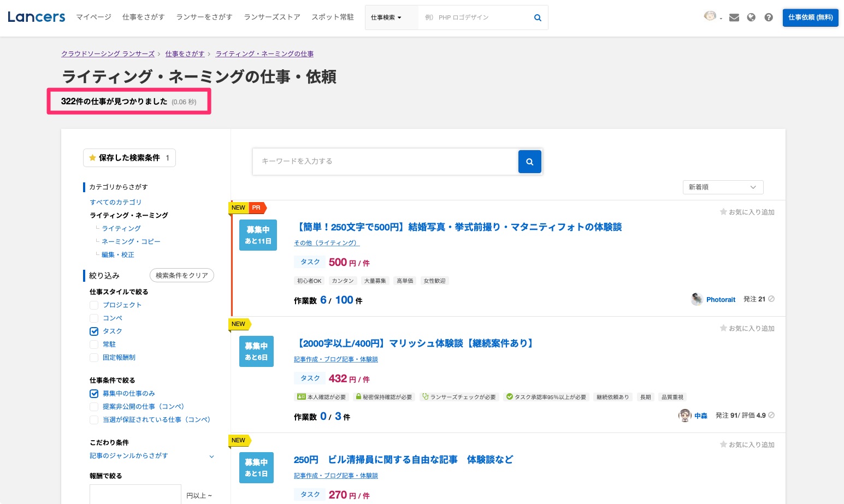The height and width of the screenshot is (504, 844).
Task: Open マイページ in top navigation
Action: pyautogui.click(x=94, y=17)
